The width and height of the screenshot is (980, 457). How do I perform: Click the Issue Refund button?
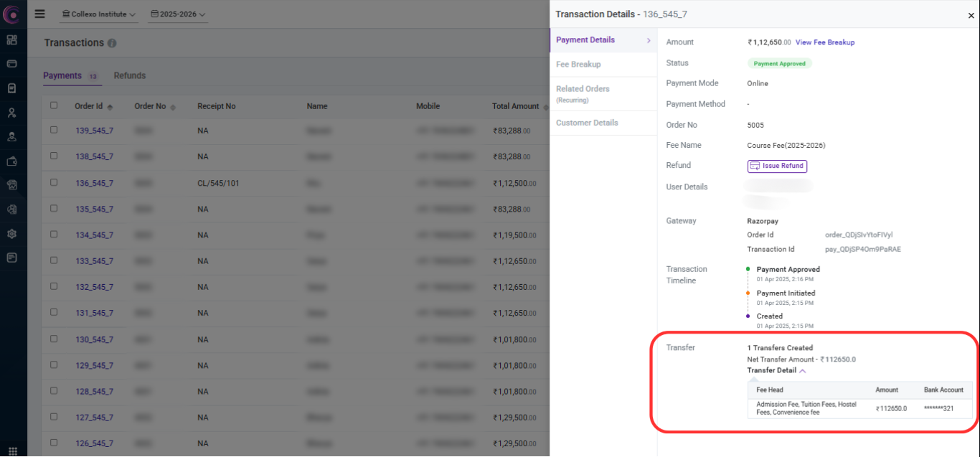point(777,166)
